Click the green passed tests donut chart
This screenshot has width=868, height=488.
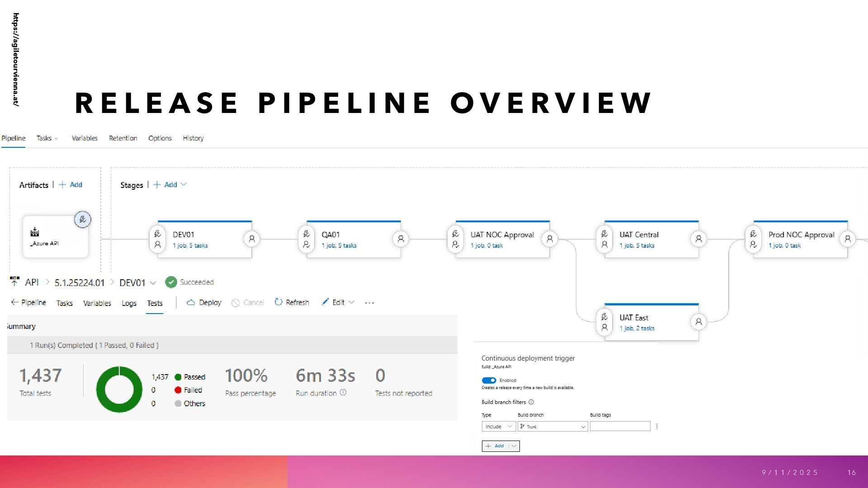[101, 389]
